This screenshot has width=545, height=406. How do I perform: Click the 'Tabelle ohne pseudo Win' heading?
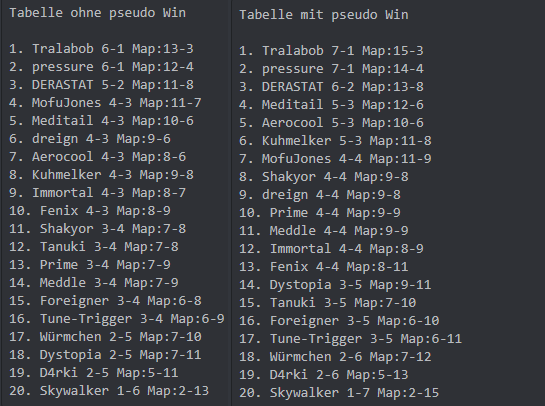click(x=98, y=13)
